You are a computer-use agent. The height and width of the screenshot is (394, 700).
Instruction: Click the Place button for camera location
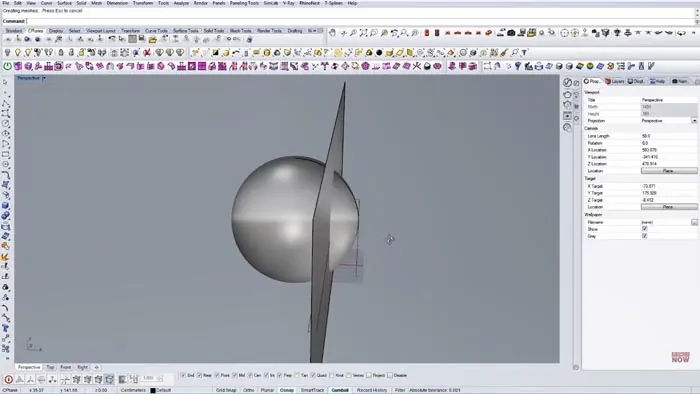pyautogui.click(x=669, y=171)
